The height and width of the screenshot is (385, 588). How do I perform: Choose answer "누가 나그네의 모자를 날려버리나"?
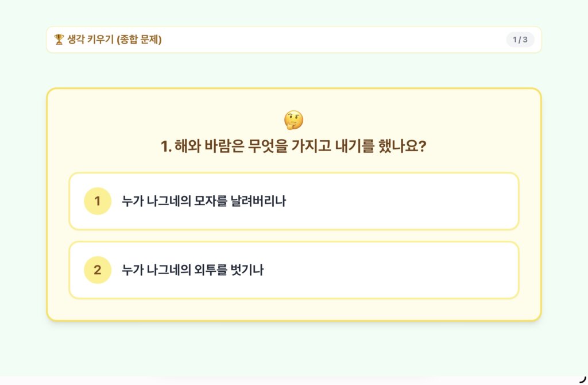204,201
